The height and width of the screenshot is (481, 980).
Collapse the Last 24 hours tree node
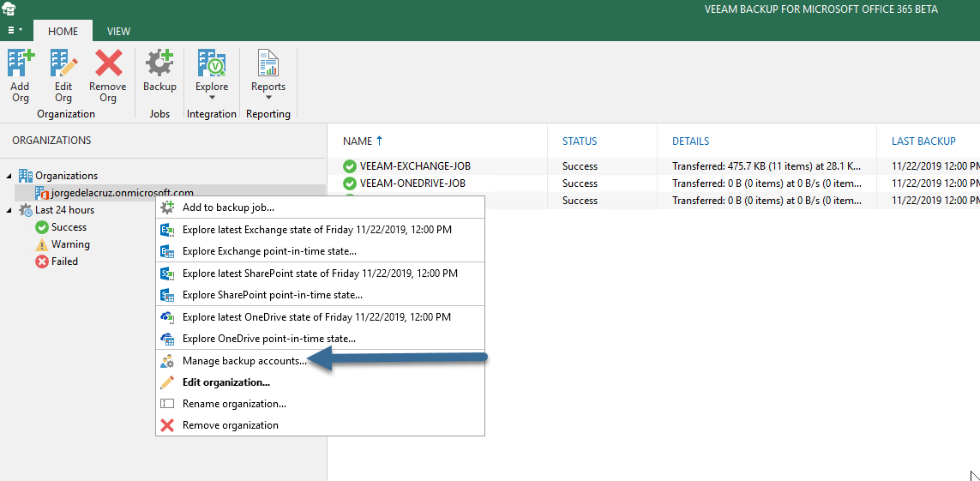[9, 210]
